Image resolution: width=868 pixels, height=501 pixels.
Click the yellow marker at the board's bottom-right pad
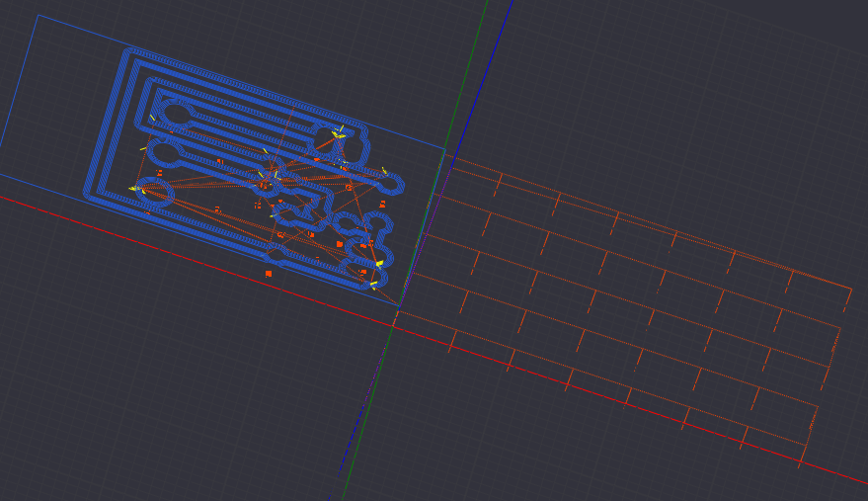379,263
